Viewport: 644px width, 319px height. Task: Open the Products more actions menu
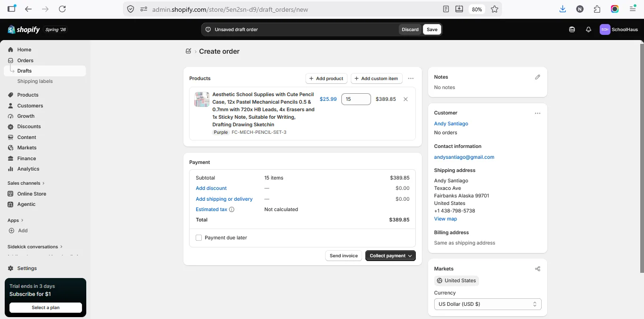coord(411,78)
